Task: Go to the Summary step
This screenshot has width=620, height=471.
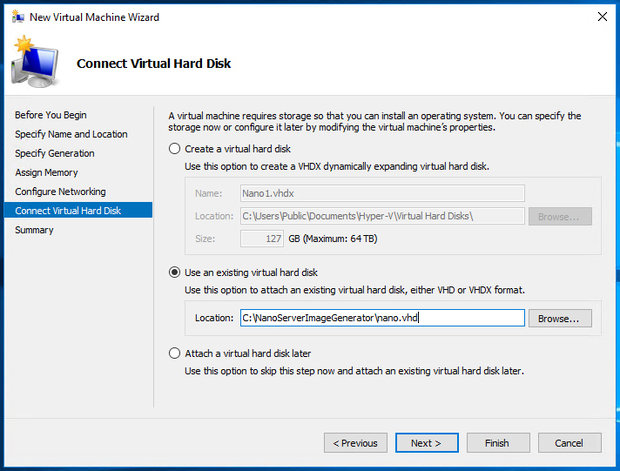Action: pyautogui.click(x=35, y=230)
